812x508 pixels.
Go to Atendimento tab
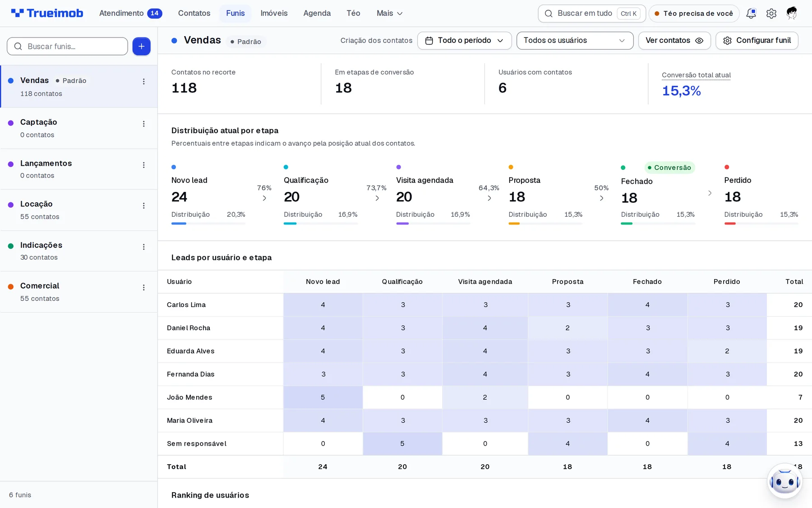[130, 14]
